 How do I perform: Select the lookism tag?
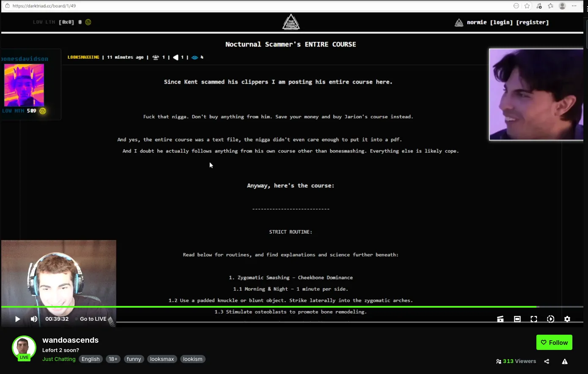coord(192,359)
